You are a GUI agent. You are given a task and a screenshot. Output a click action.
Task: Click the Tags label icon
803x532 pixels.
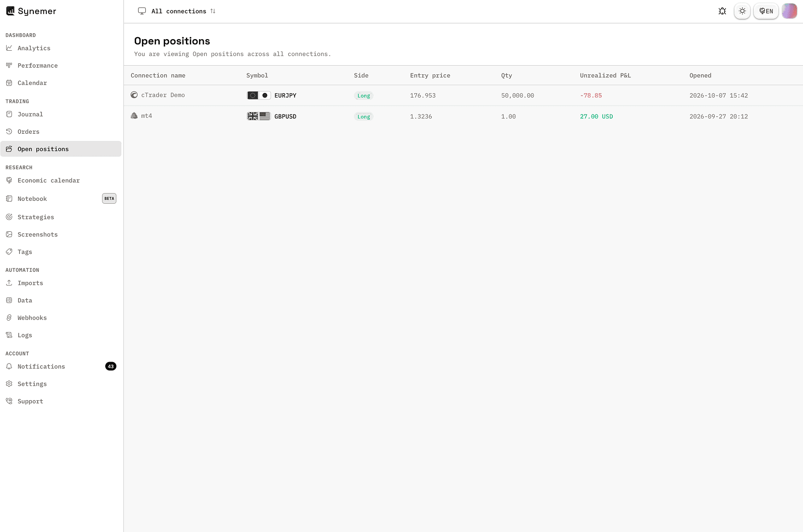[9, 252]
